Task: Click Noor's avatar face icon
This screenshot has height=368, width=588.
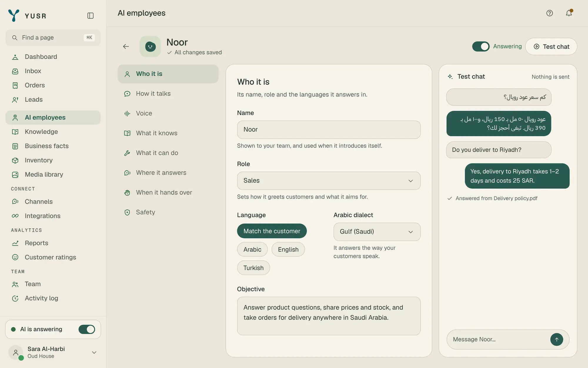Action: coord(150,47)
